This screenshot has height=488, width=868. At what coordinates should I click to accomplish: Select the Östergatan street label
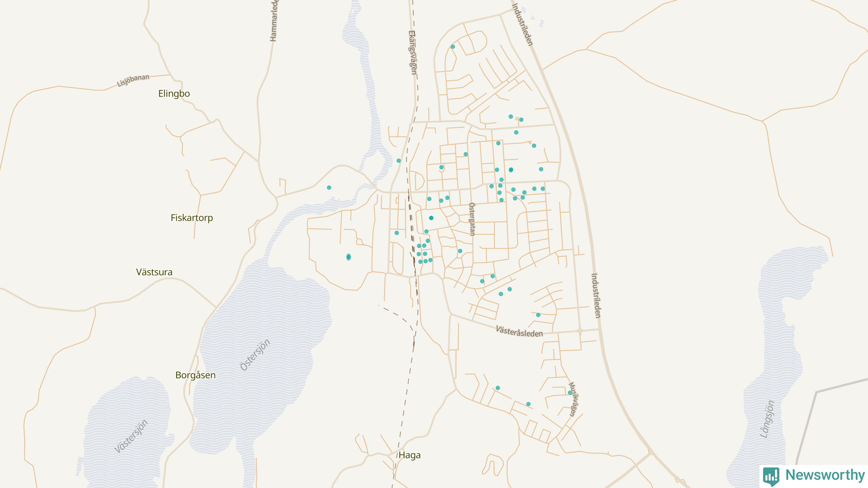[472, 219]
